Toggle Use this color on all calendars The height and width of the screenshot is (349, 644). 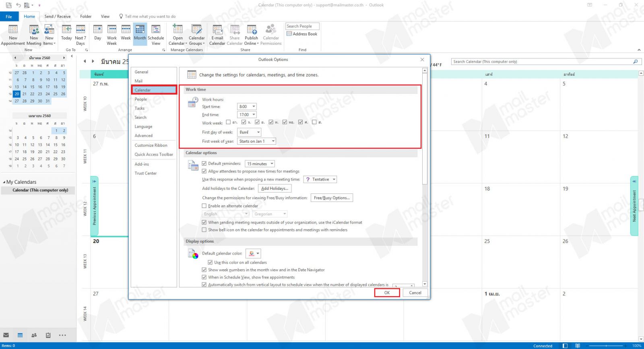(x=210, y=262)
